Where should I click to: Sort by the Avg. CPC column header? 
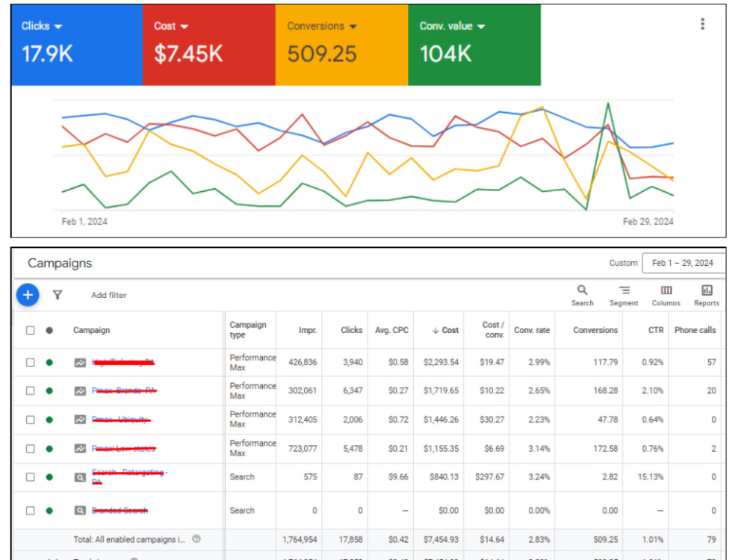[391, 331]
